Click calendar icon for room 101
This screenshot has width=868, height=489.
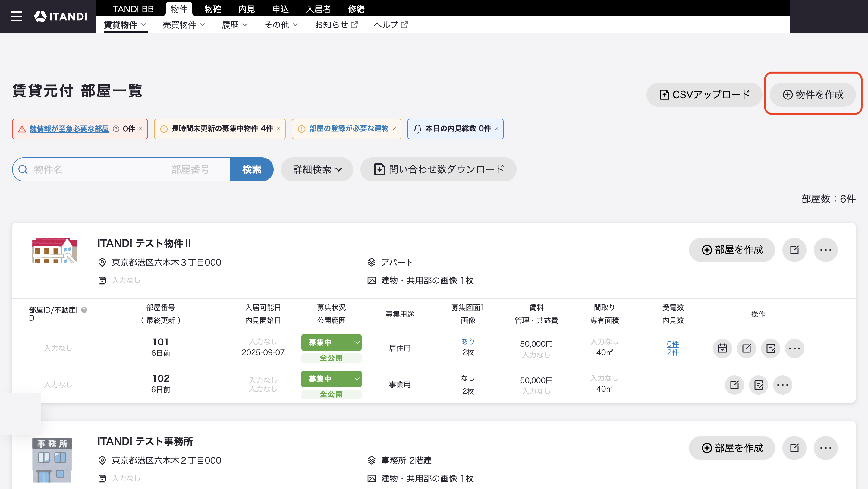722,348
